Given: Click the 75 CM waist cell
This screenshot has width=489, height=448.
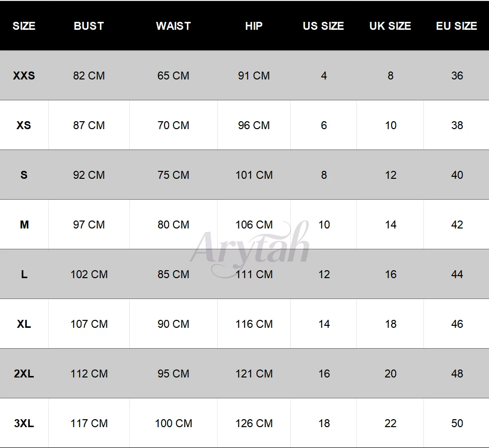Looking at the screenshot, I should (x=173, y=175).
